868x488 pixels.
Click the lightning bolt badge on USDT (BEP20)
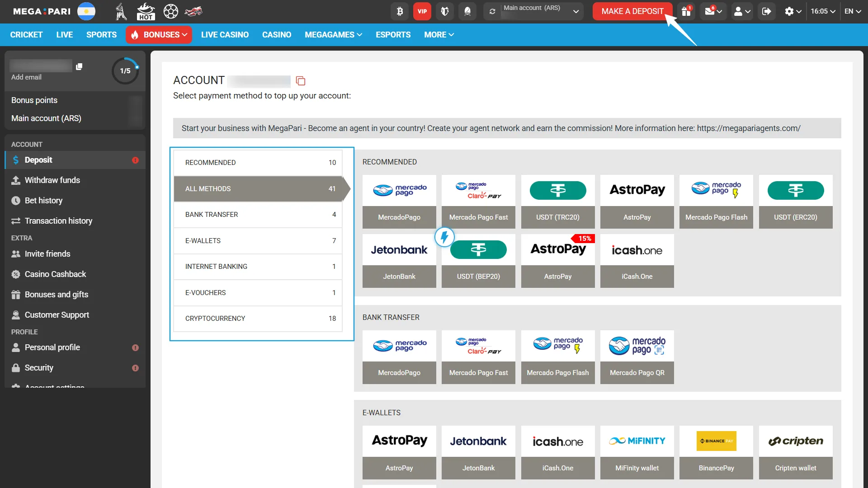(444, 237)
